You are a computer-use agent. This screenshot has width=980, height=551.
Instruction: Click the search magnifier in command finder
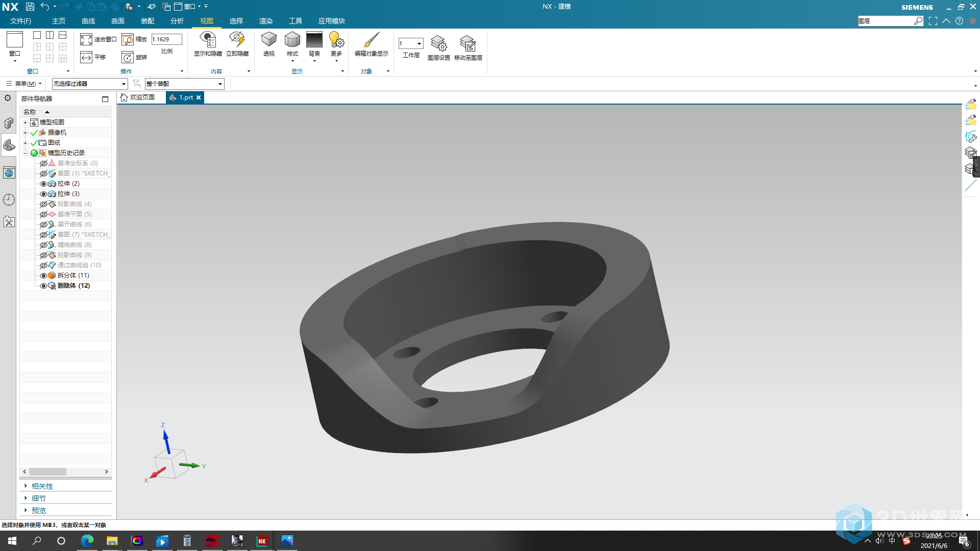918,21
